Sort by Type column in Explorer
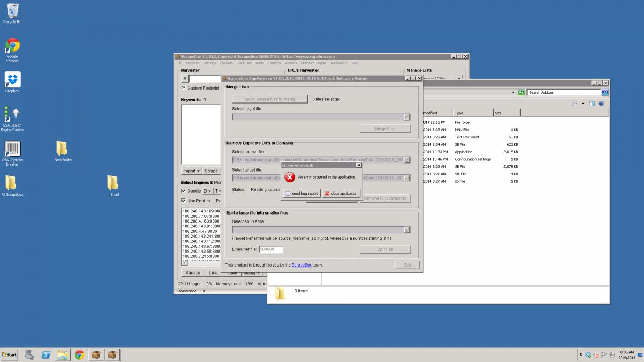The height and width of the screenshot is (362, 644). [x=473, y=113]
